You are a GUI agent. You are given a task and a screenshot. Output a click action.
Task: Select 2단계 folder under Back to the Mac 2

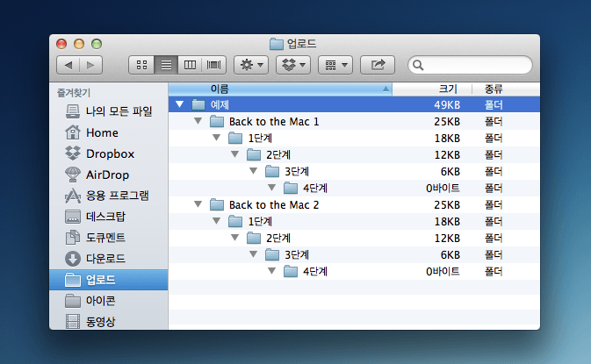point(354,238)
